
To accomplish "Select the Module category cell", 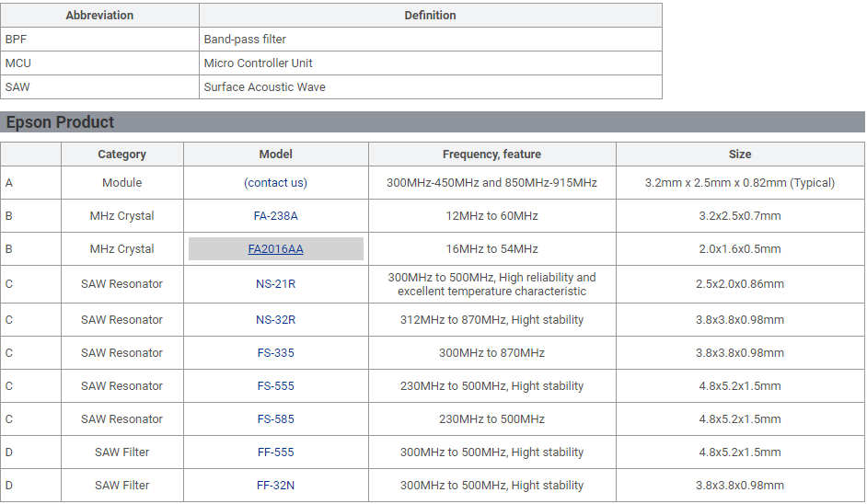I will click(x=121, y=183).
